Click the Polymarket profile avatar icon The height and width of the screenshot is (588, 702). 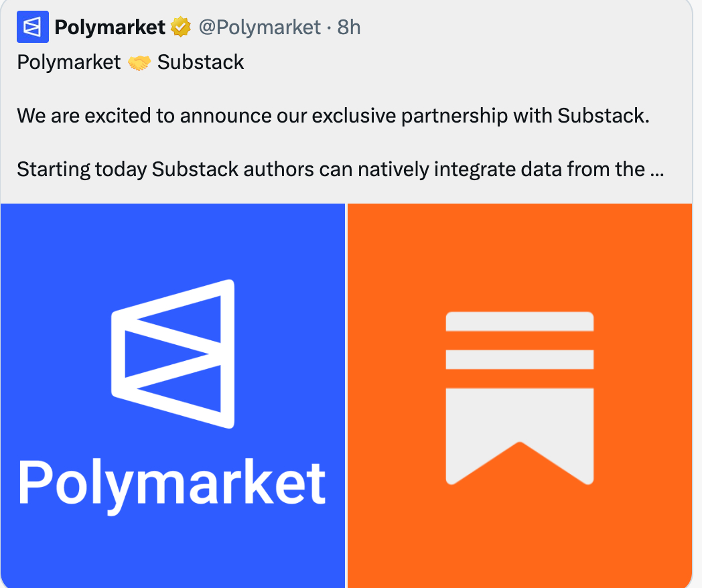(x=31, y=27)
